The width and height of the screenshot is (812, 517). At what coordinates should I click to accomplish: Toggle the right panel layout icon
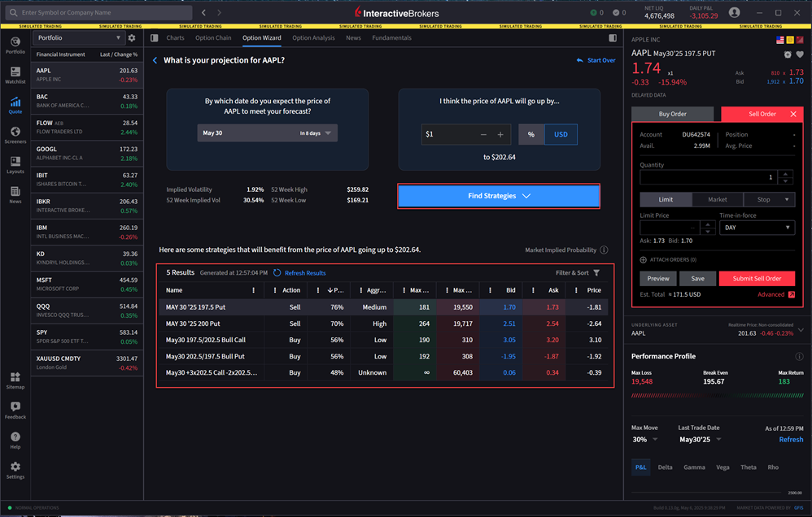[x=613, y=37]
